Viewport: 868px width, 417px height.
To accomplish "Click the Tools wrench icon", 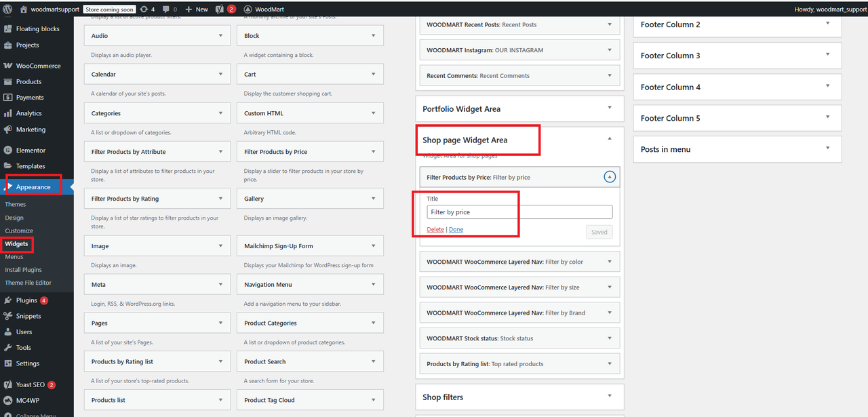I will pyautogui.click(x=7, y=348).
